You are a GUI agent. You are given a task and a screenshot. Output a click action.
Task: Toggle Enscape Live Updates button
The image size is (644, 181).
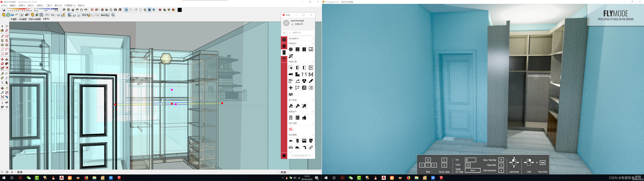(8, 15)
